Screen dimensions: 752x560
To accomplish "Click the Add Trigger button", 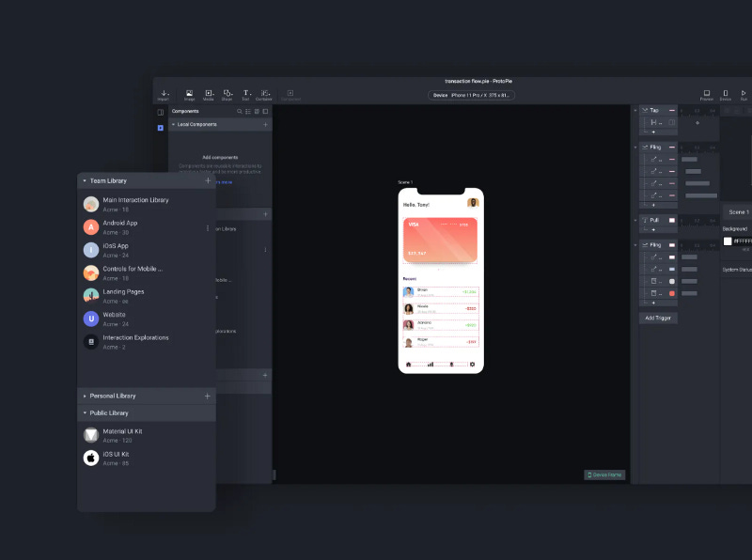I will [x=658, y=318].
